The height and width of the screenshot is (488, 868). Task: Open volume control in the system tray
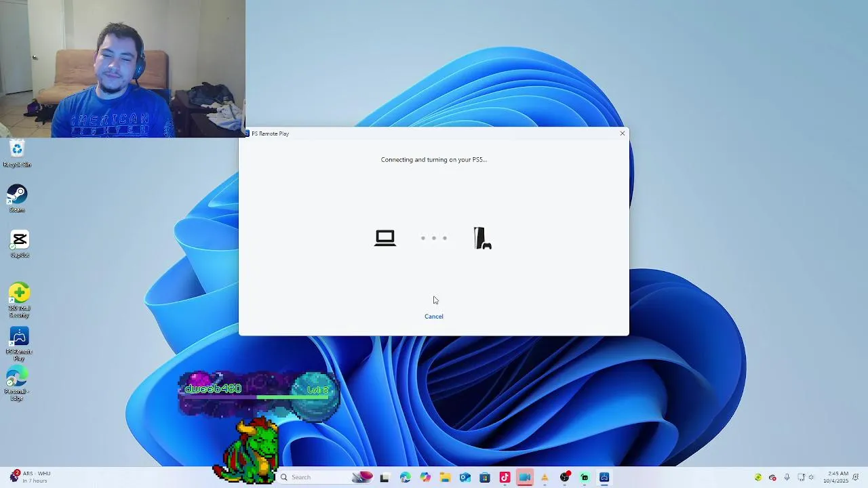click(x=812, y=477)
